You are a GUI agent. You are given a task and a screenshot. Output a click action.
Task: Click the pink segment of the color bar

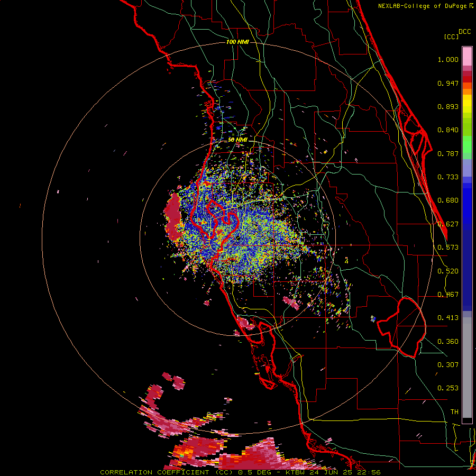tap(467, 56)
